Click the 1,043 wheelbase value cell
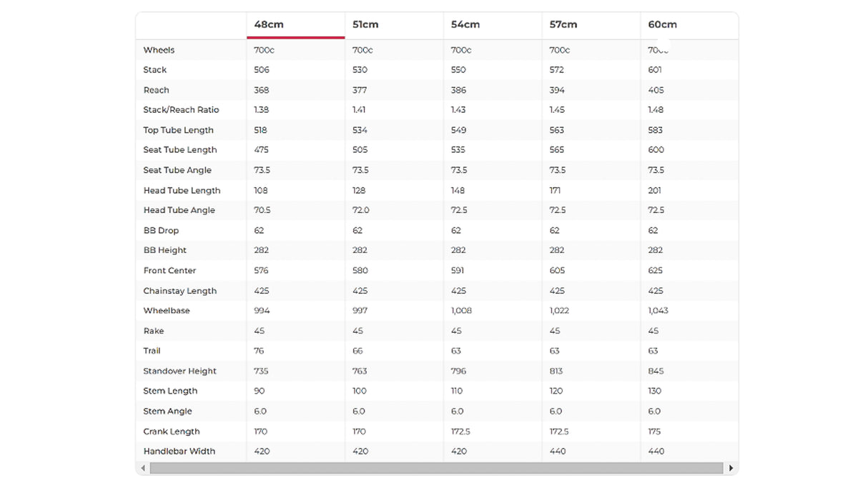The image size is (868, 488). [x=659, y=311]
